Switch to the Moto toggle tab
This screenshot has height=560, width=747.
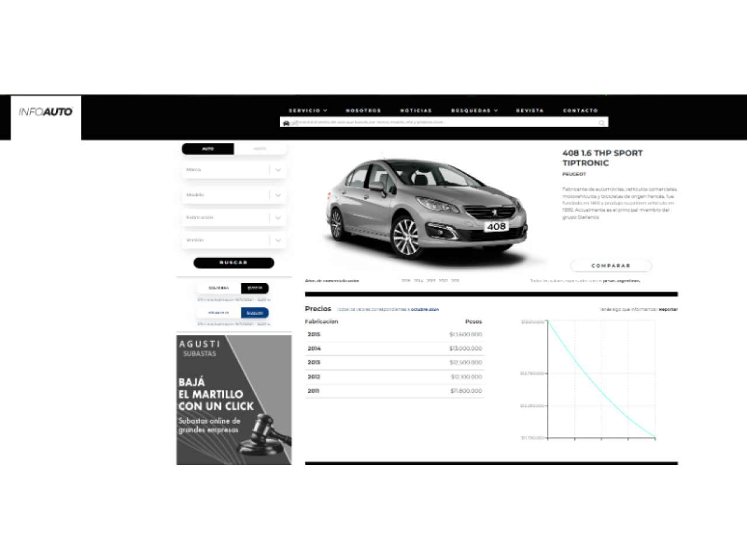[x=260, y=149]
